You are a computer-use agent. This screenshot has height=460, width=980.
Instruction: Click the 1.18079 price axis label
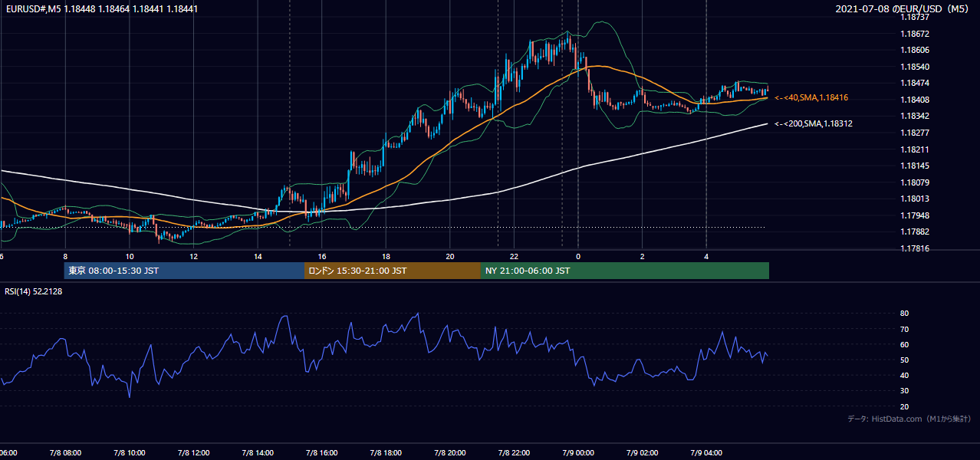(915, 182)
